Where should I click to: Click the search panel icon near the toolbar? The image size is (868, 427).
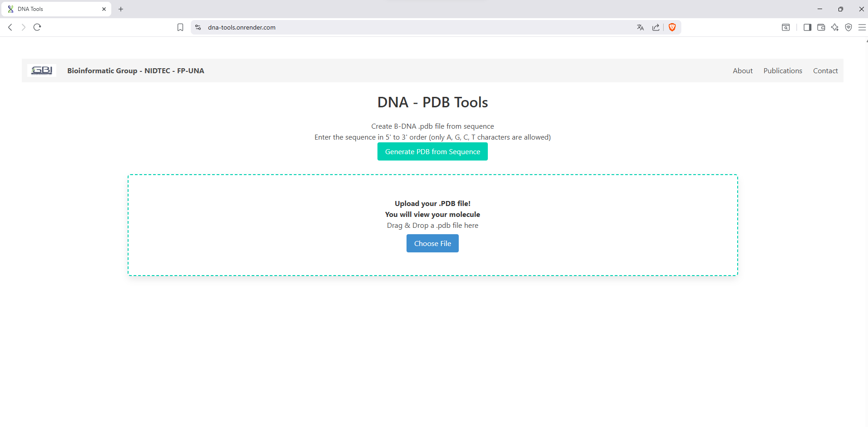coord(786,27)
